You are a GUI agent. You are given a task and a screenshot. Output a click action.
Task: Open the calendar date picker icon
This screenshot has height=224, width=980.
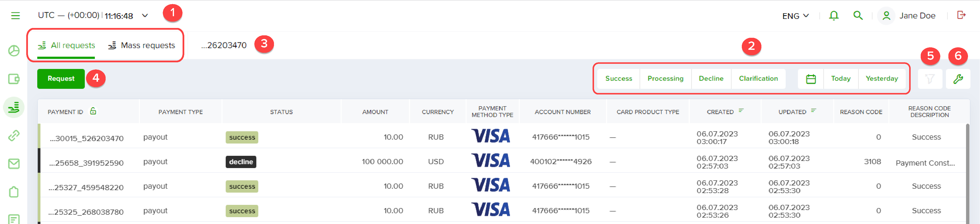coord(811,79)
